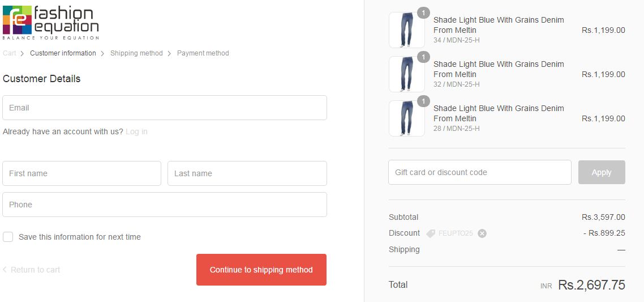
Task: Enable Save this information for next time
Action: (8, 237)
